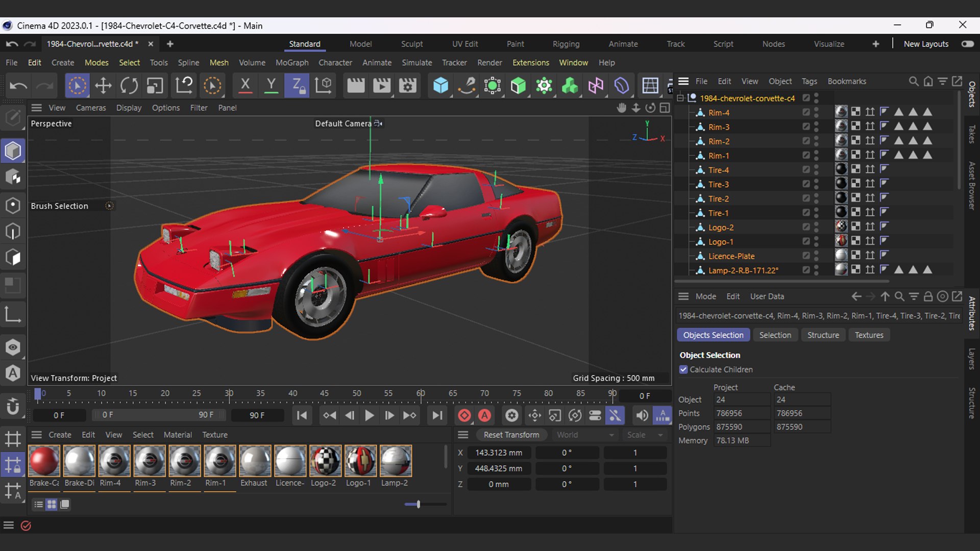Open the World coordinate system dropdown

pos(585,435)
